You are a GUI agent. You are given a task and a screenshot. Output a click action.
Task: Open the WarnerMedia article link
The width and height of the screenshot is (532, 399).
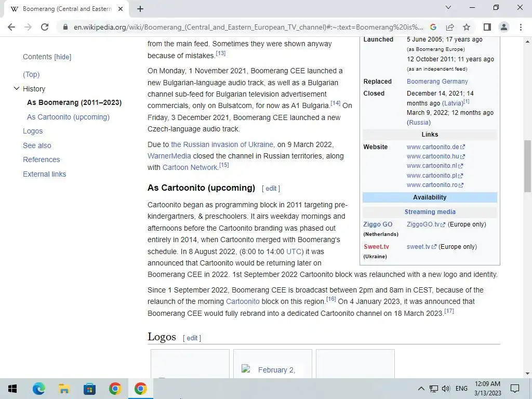point(169,156)
